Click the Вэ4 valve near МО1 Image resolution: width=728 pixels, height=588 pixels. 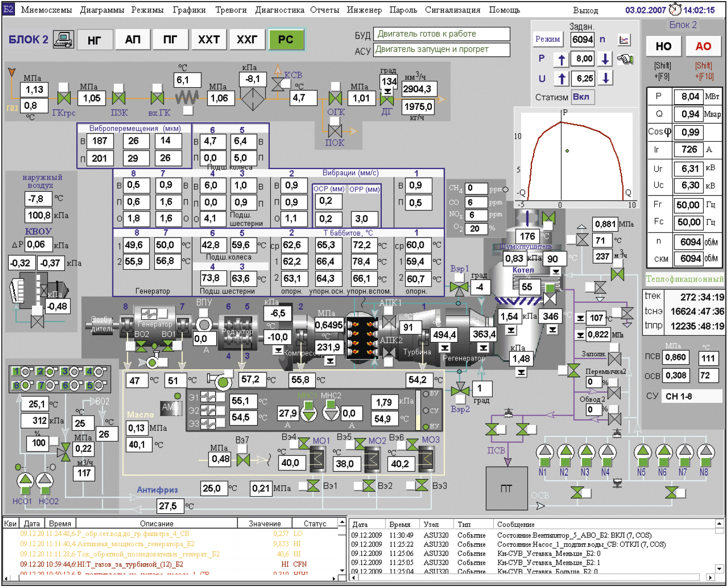pos(304,443)
